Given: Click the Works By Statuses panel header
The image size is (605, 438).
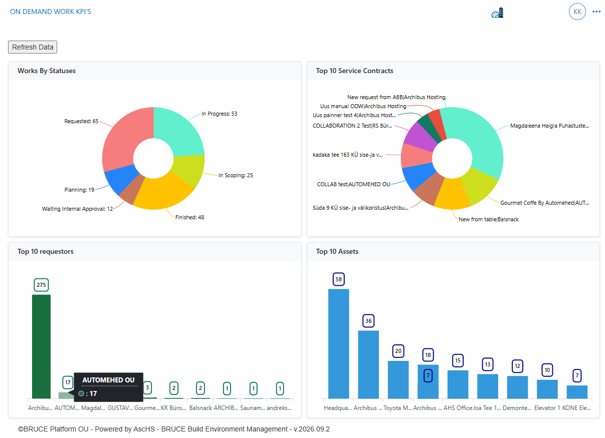Looking at the screenshot, I should (155, 71).
